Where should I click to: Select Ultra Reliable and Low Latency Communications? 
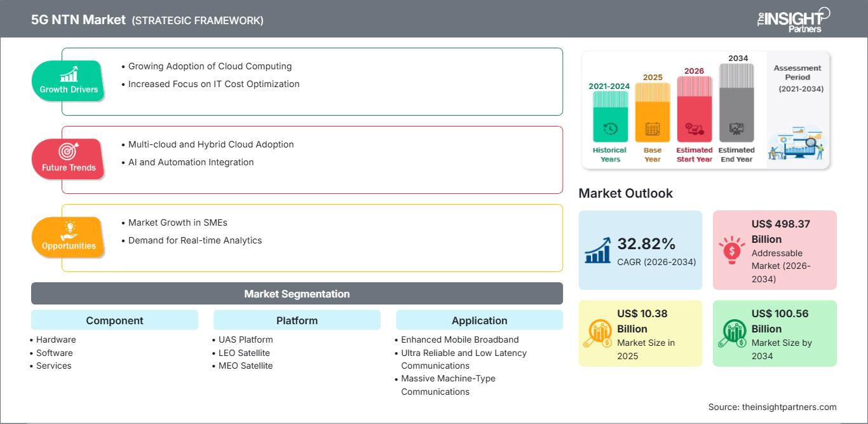click(464, 359)
